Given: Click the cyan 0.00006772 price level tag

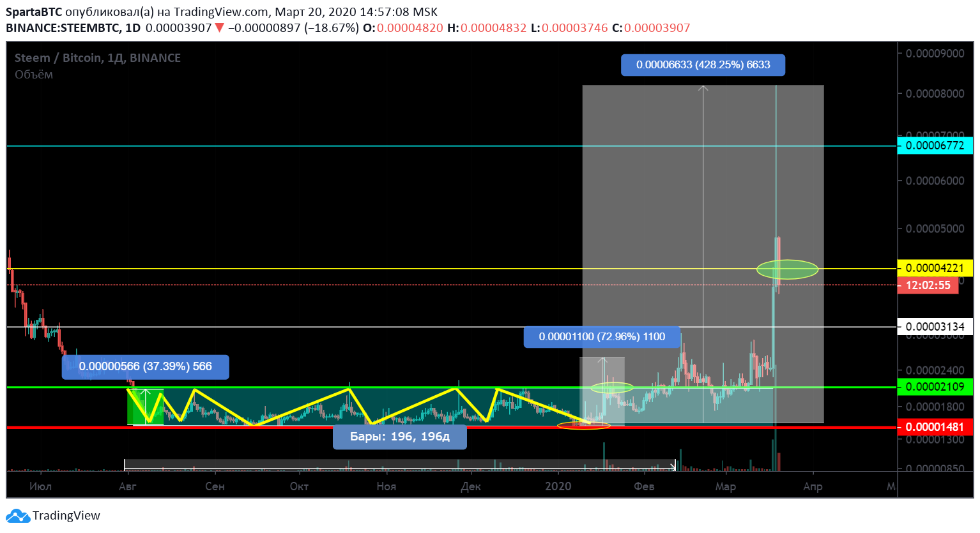Looking at the screenshot, I should (935, 146).
